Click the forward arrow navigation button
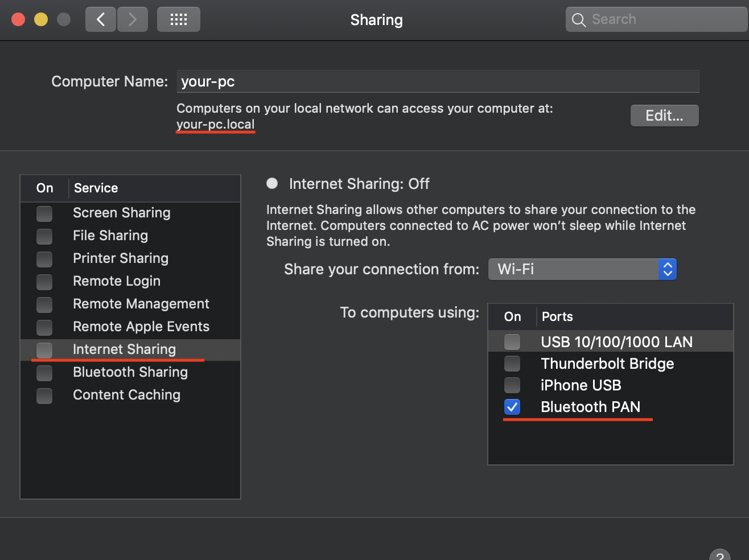Screen dimensions: 749x560 (133, 20)
